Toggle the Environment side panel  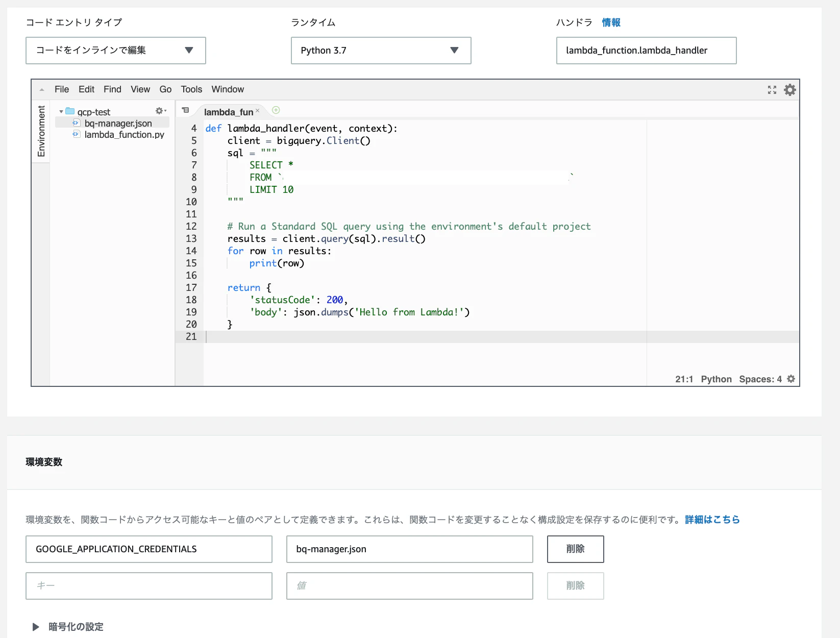point(41,131)
